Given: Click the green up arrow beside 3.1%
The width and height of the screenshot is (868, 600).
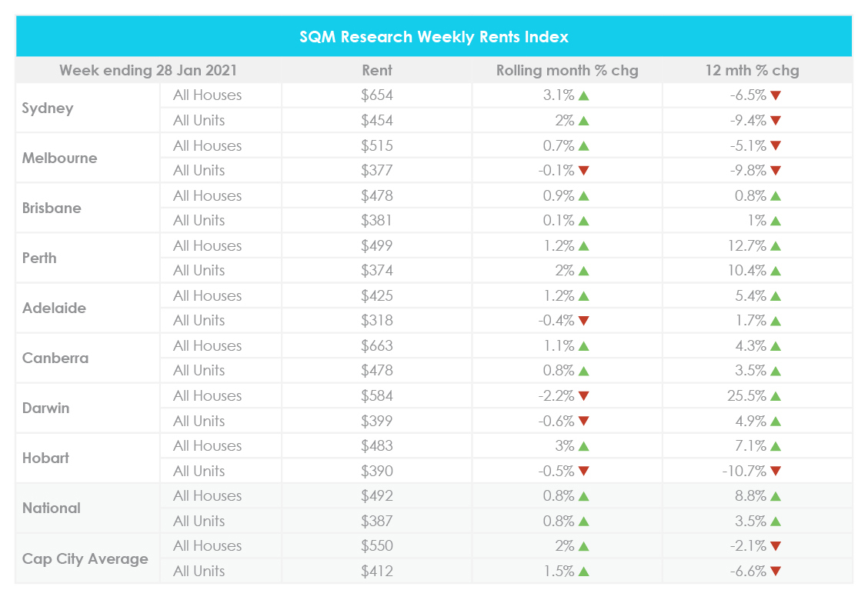Looking at the screenshot, I should pyautogui.click(x=583, y=95).
